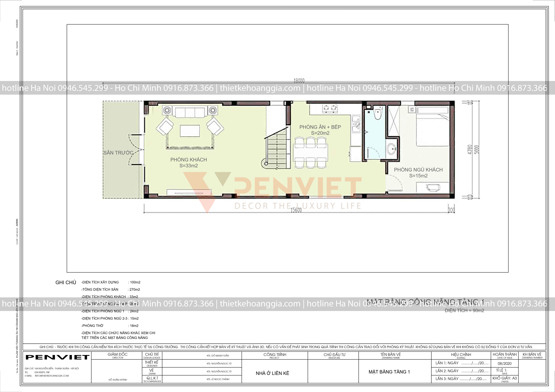Screen dimensions: 555x392
Task: Select the PHÒNG KHÁCH room label
Action: tap(189, 160)
